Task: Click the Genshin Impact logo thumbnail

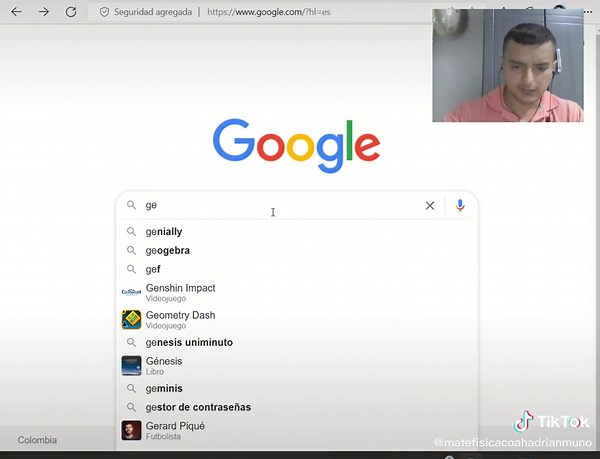Action: pos(131,293)
